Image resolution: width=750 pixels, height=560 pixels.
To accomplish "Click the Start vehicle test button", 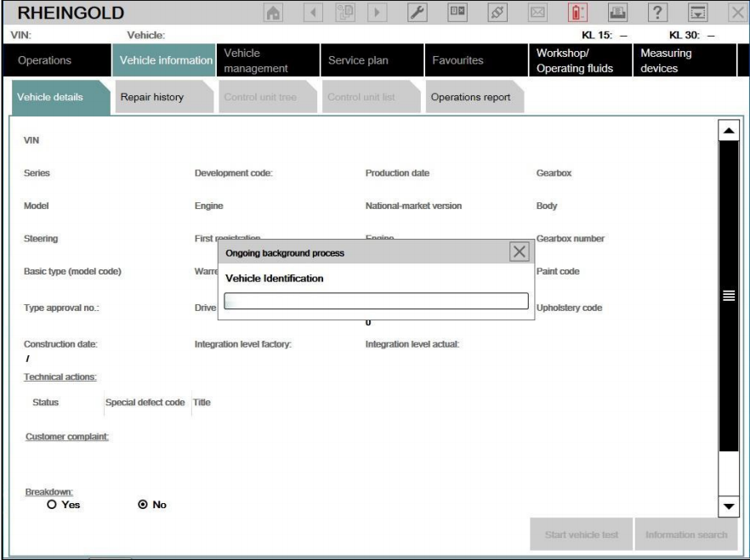I will tap(581, 535).
